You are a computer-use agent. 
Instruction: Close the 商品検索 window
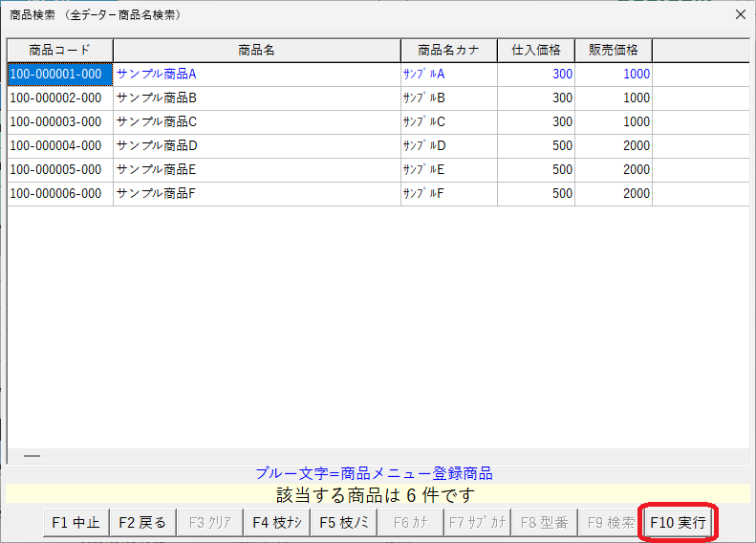(x=739, y=15)
